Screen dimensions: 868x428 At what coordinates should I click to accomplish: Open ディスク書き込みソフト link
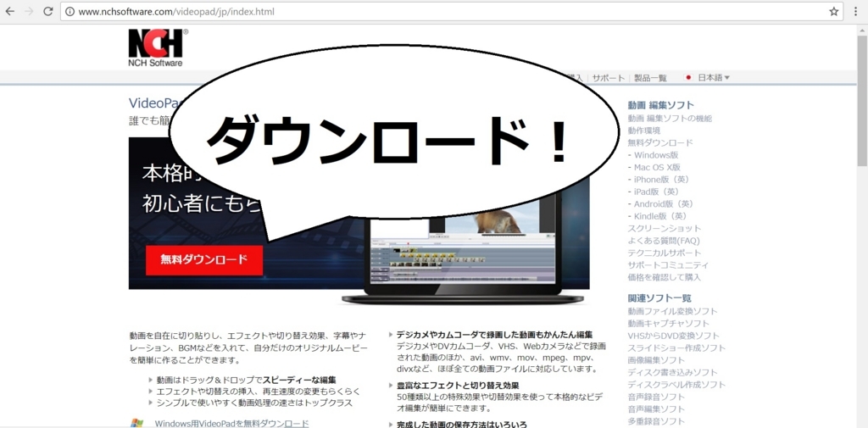[672, 373]
